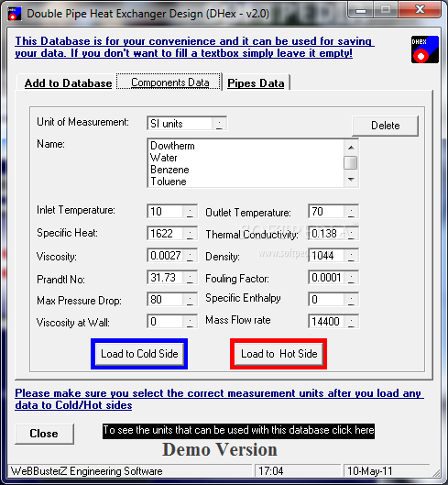Open the Outlet Temperature dropdown arrow

351,212
